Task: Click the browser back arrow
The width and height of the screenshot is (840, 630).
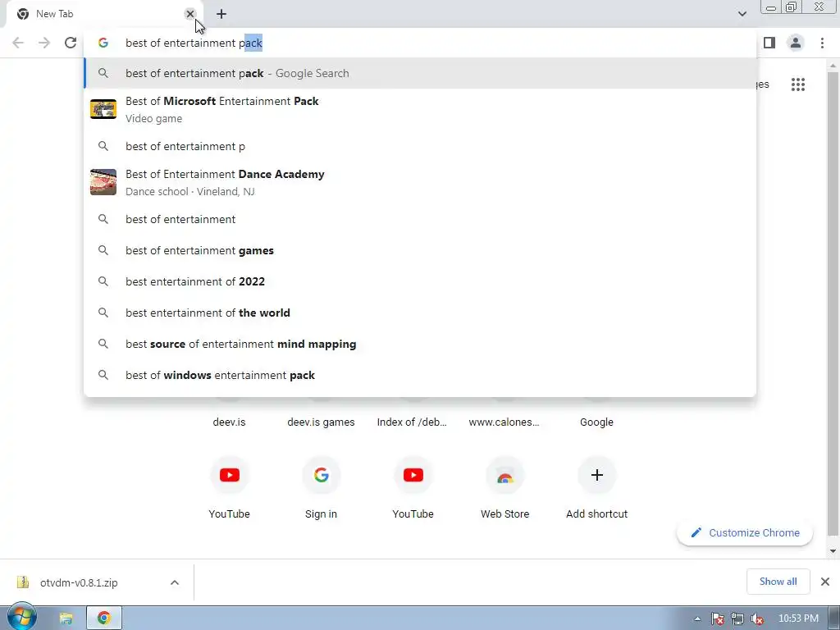Action: (18, 43)
